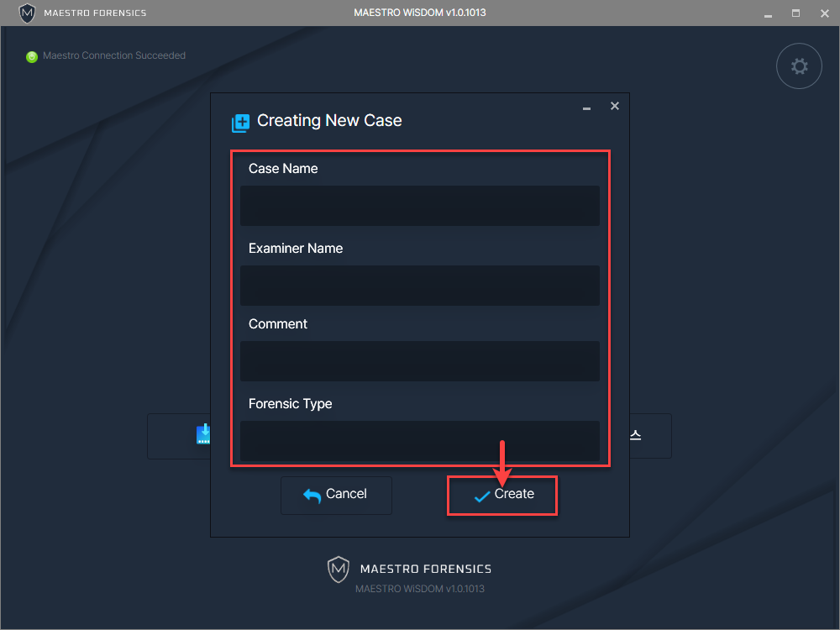Click the Maestro Forensics shield logo at bottom
Image resolution: width=840 pixels, height=630 pixels.
coord(338,569)
